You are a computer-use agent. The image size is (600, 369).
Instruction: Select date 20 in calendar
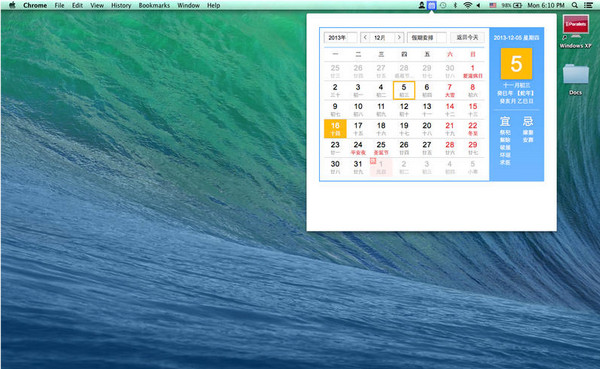pos(427,129)
